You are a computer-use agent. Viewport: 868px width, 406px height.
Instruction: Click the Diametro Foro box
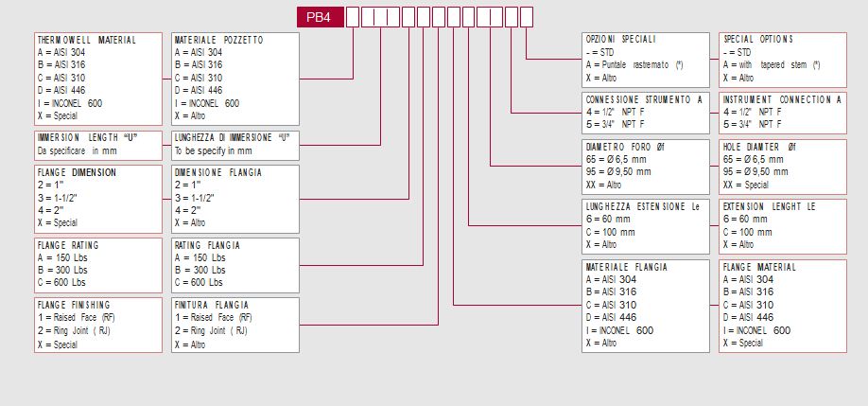click(645, 166)
